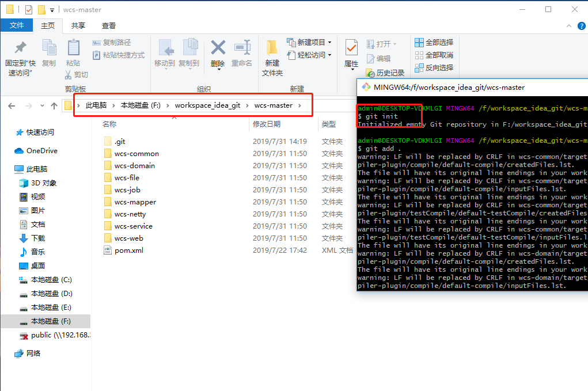
Task: Click the Copy icon in ribbon
Action: point(49,49)
